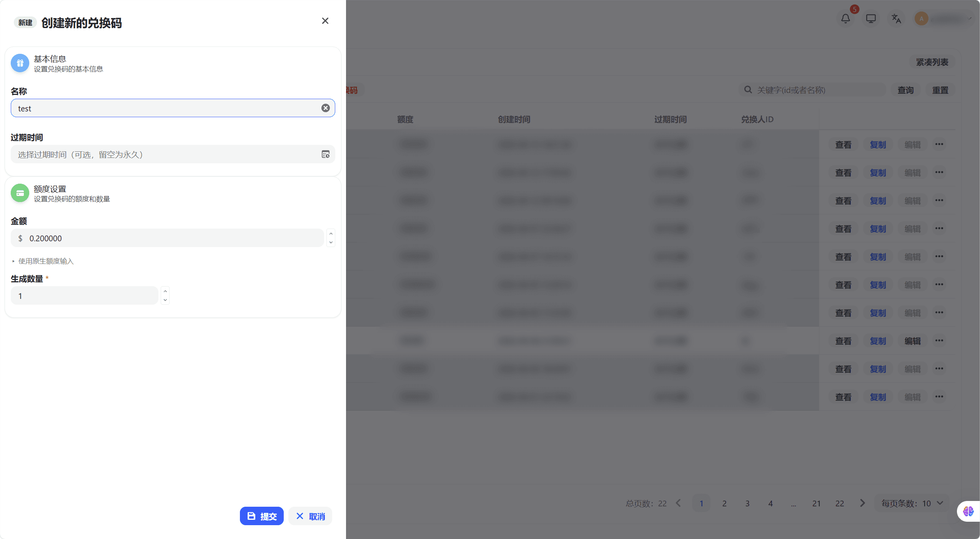Go to next page with right chevron
This screenshot has height=539, width=980.
click(x=862, y=503)
